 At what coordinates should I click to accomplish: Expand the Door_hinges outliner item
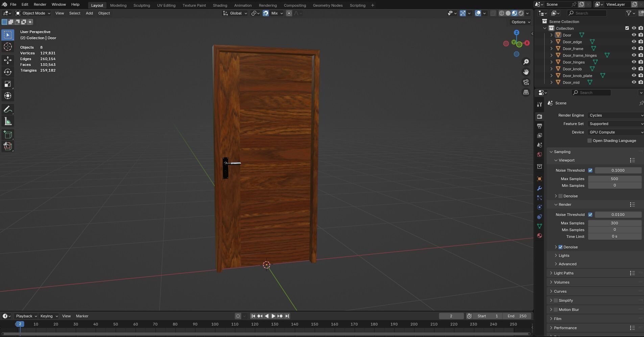pos(551,62)
